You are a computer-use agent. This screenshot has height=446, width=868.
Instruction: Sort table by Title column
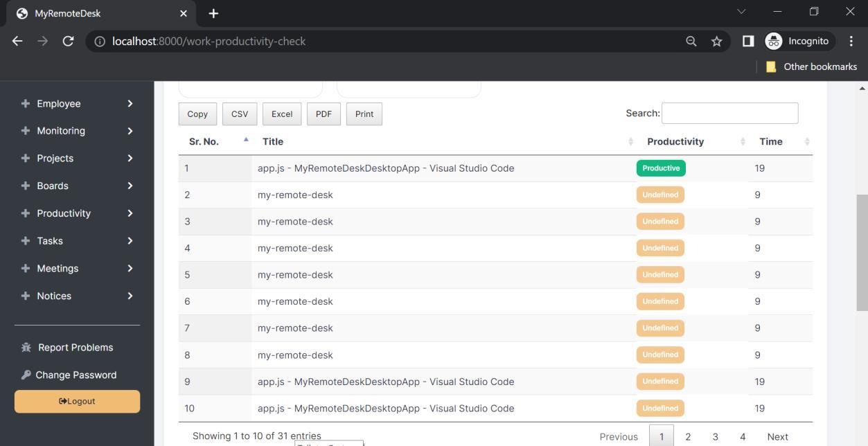tap(444, 142)
